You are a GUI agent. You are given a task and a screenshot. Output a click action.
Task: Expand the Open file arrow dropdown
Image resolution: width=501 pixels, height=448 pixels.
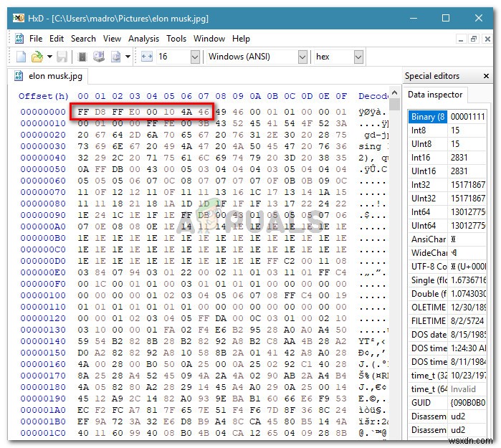[x=49, y=57]
